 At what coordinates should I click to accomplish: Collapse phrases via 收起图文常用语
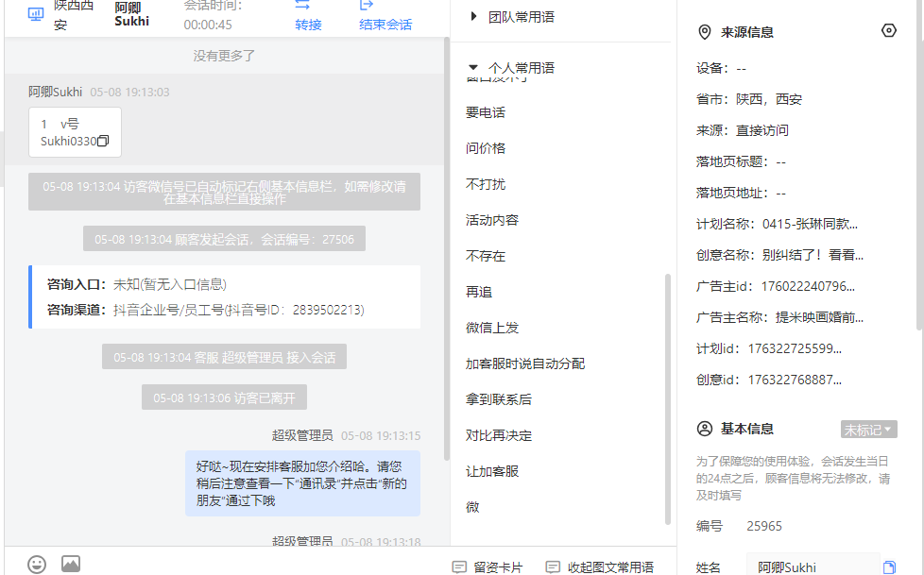click(x=610, y=567)
